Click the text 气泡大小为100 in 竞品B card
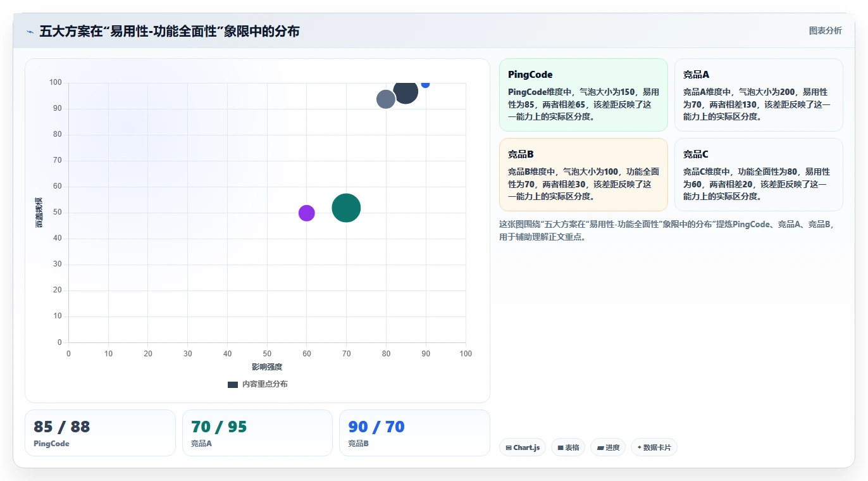 click(590, 172)
